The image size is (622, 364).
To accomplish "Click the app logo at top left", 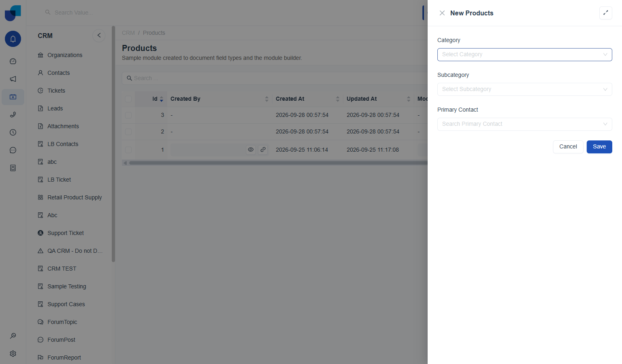I will [13, 13].
